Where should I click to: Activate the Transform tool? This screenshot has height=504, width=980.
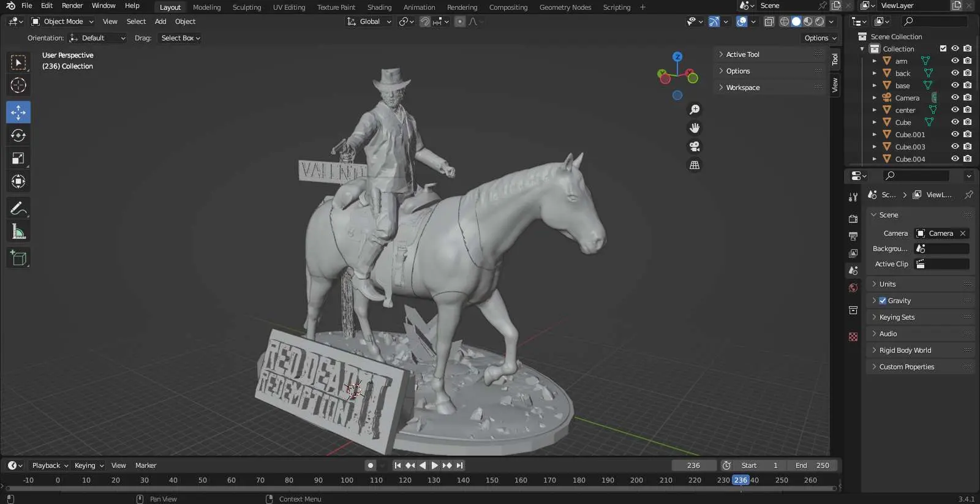18,181
